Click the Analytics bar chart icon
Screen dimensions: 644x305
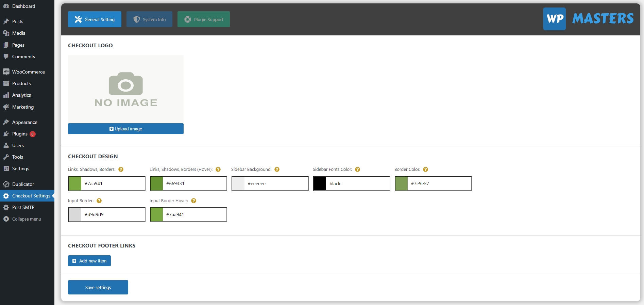coord(6,95)
